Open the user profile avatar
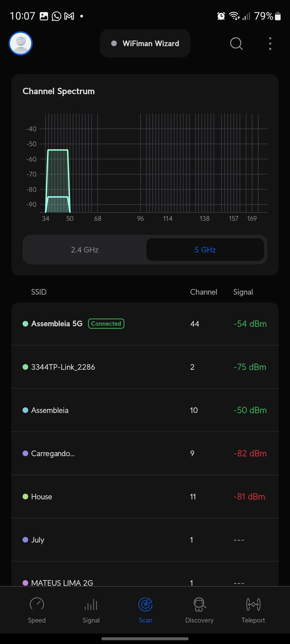This screenshot has height=644, width=290. click(21, 43)
